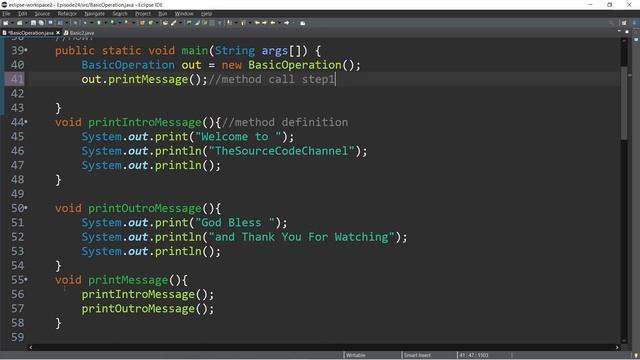Click the "God Bless " string on line 51

coord(235,222)
